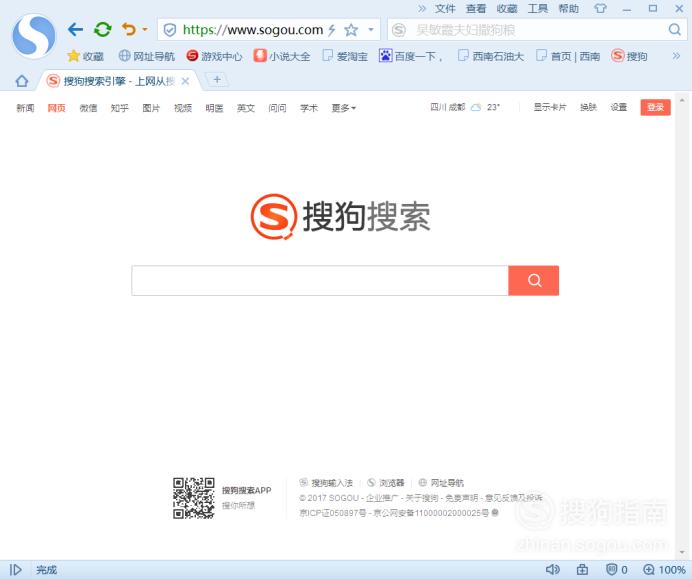The height and width of the screenshot is (579, 692).
Task: Open the 小说大全 bookmark
Action: 282,56
